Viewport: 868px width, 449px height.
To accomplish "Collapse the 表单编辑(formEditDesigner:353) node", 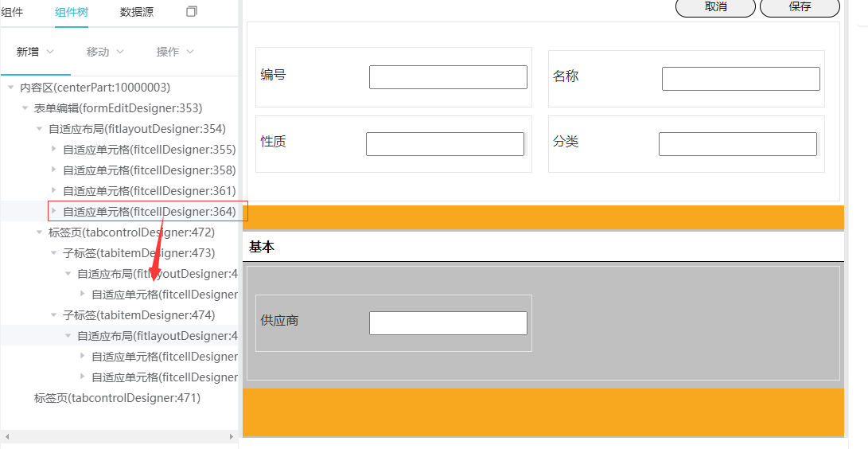I will tap(25, 108).
